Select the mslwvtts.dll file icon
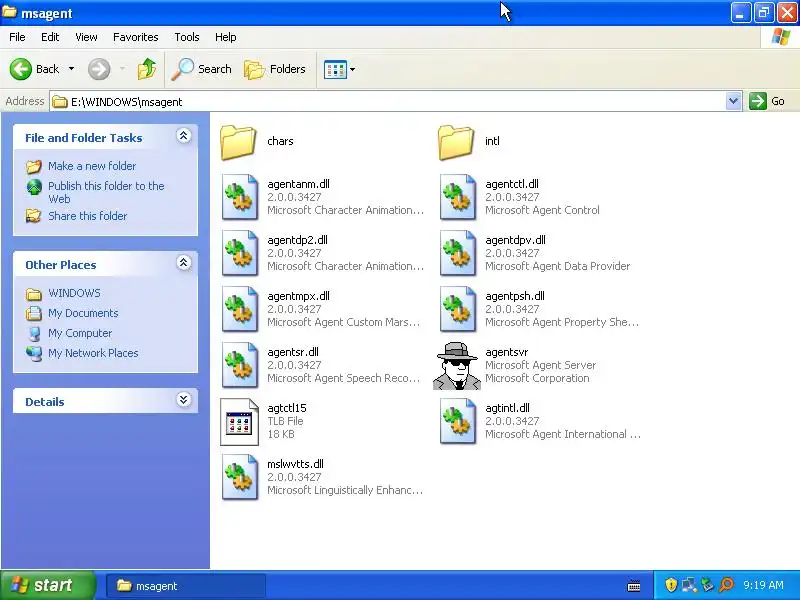This screenshot has width=800, height=600. [240, 478]
